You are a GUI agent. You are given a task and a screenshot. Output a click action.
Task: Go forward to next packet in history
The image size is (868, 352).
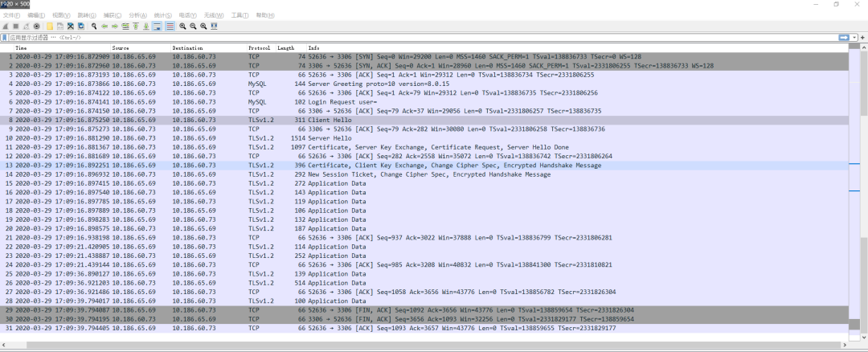(115, 26)
